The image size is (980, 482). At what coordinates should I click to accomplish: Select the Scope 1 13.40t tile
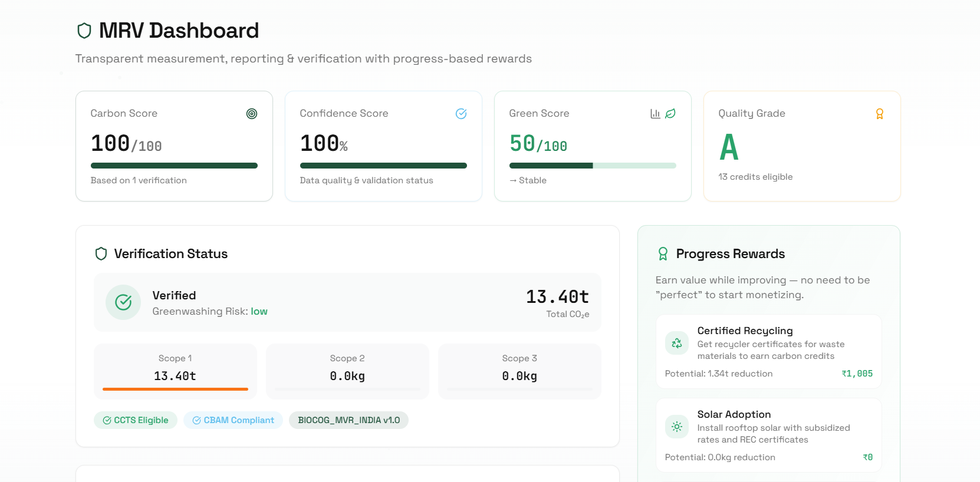coord(175,371)
